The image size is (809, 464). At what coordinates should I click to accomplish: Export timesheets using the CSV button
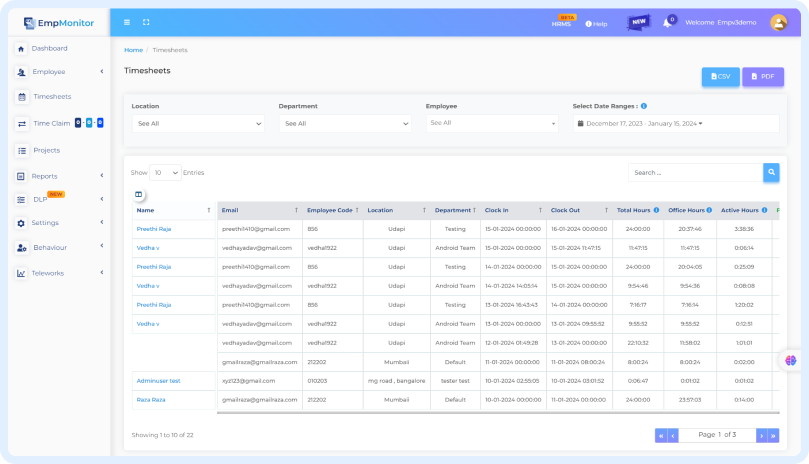[x=720, y=76]
